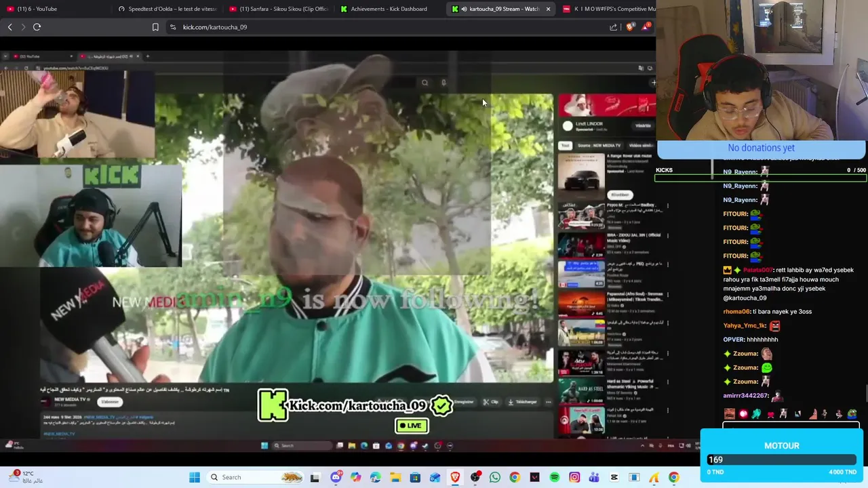Click No donations yet banner
Image resolution: width=868 pixels, height=488 pixels.
[x=762, y=148]
